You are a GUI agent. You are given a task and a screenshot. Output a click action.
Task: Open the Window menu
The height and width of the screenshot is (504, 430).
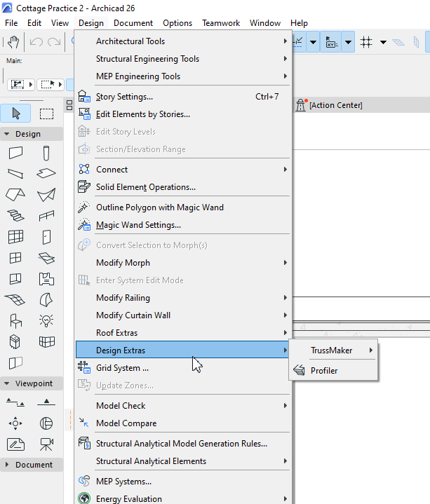pos(265,23)
